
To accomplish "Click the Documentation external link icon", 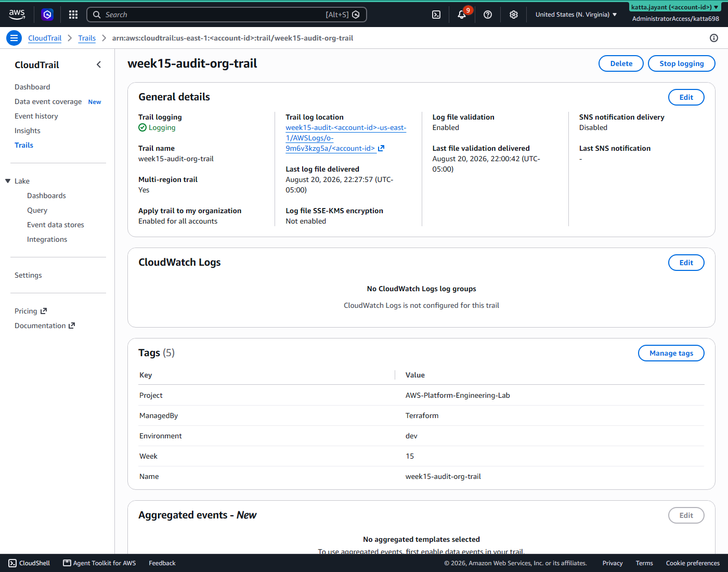I will pyautogui.click(x=72, y=326).
